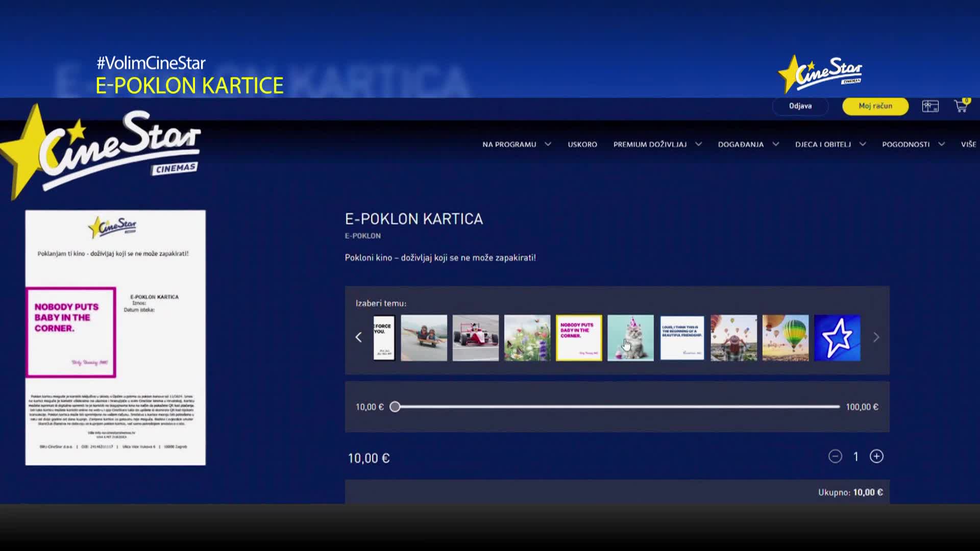Choose the green hot air balloon theme

coord(786,338)
